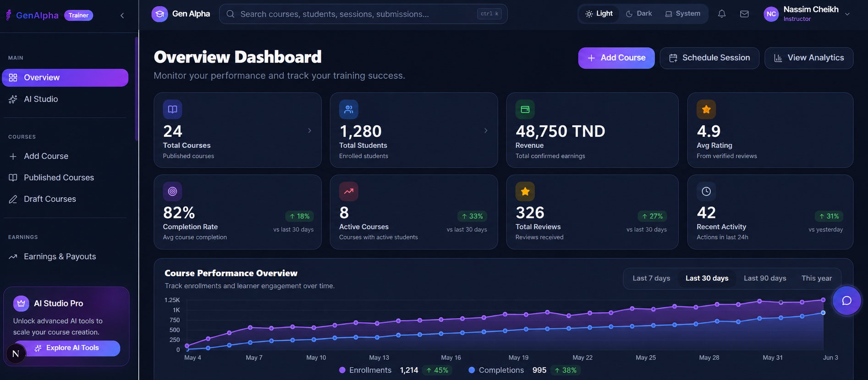Select the This year range tab
Image resolution: width=868 pixels, height=380 pixels.
[816, 278]
